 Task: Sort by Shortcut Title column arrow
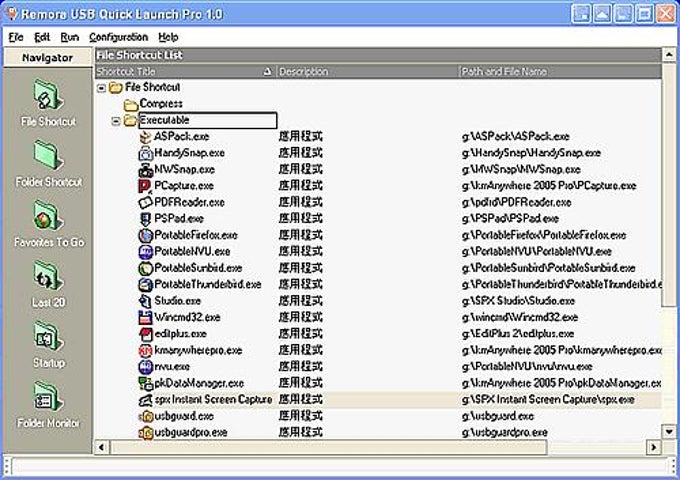coord(268,72)
